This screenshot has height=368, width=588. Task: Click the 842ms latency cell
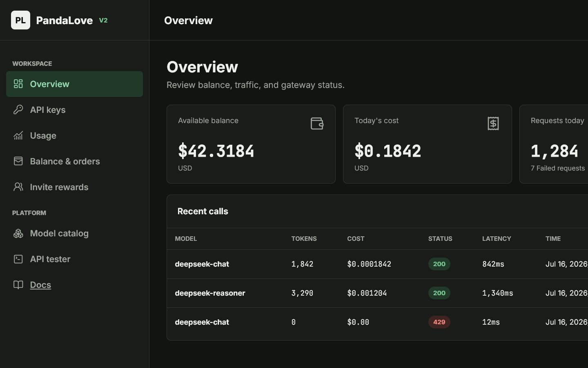coord(493,264)
